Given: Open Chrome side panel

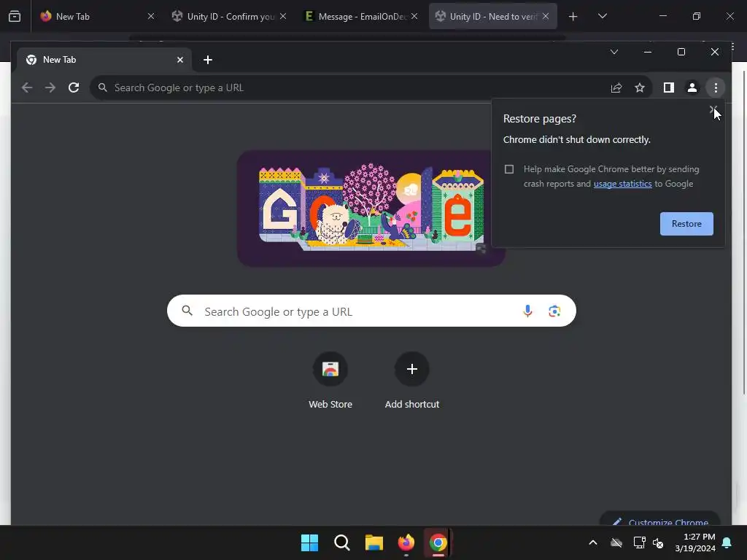Looking at the screenshot, I should 668,87.
